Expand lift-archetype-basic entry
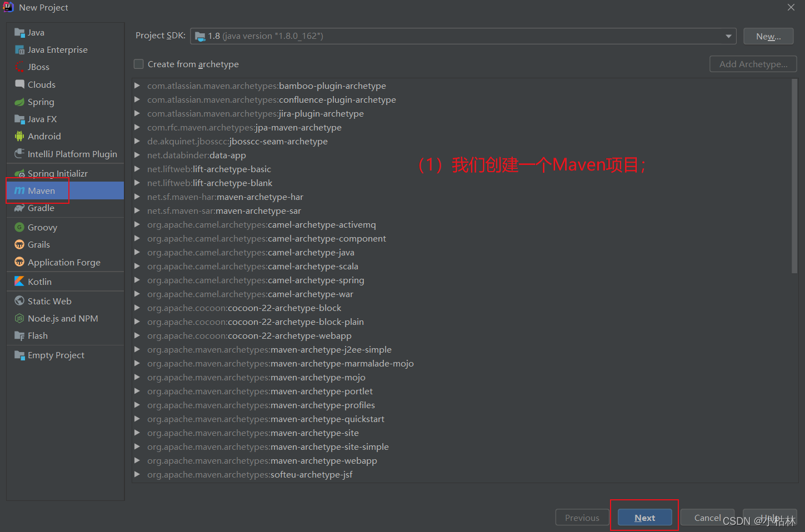Viewport: 805px width, 532px height. [x=137, y=169]
